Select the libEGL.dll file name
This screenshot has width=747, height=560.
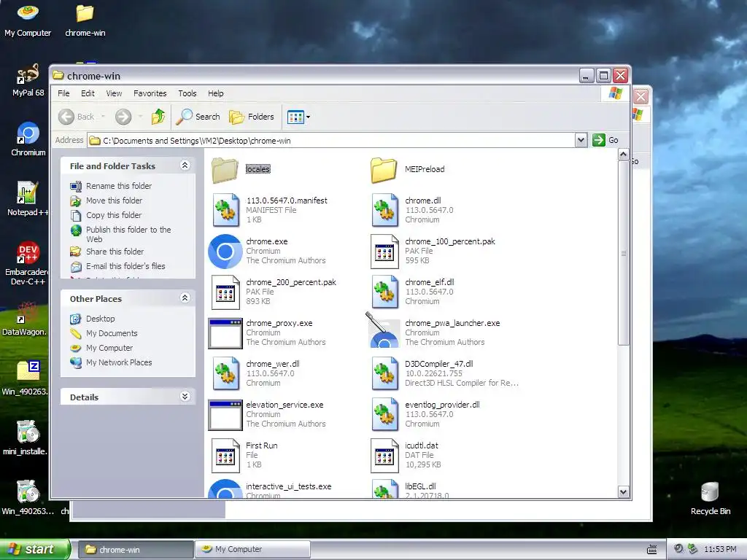pos(420,486)
